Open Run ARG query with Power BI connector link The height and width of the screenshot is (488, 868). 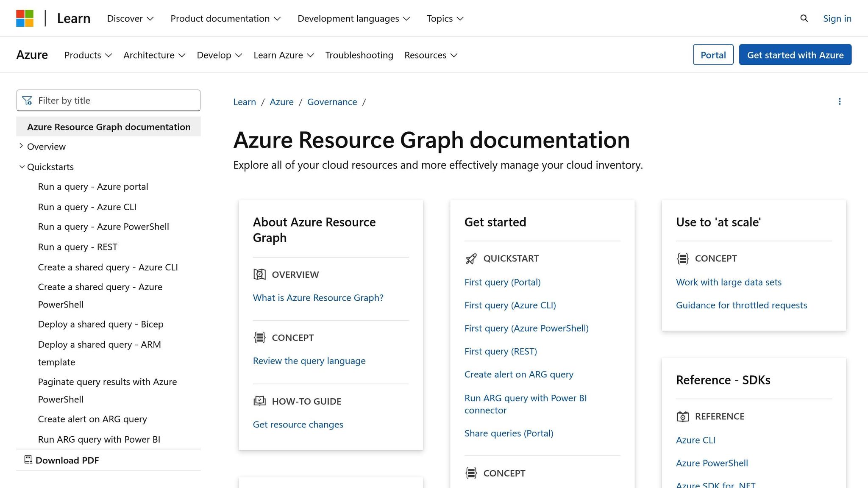[x=526, y=404]
